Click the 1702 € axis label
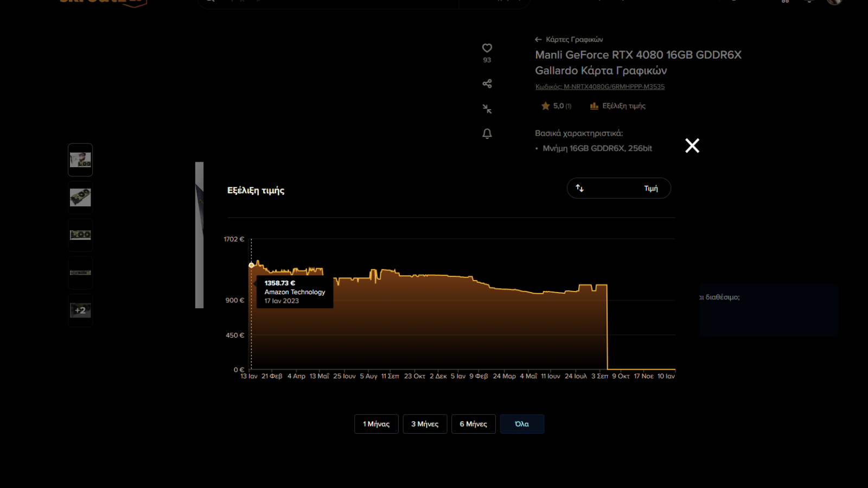868x488 pixels. (234, 239)
